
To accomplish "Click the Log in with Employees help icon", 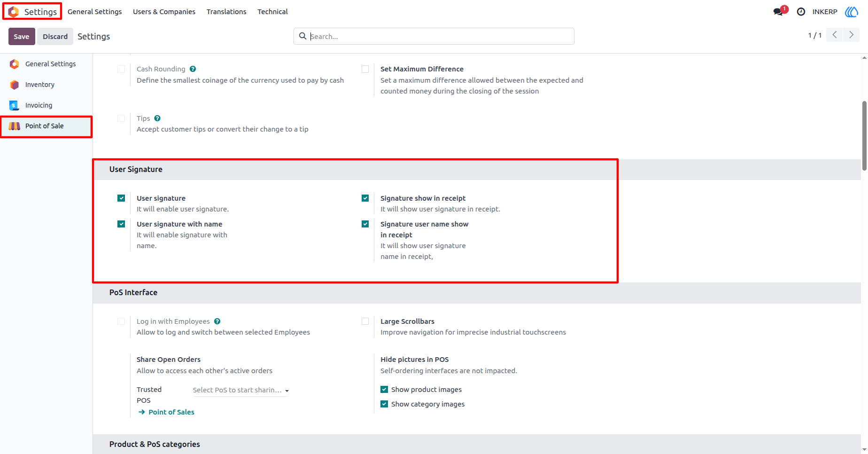I will click(217, 321).
